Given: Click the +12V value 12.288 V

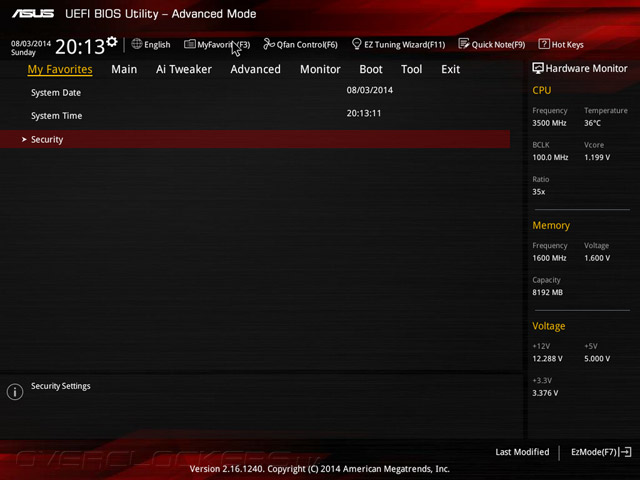Looking at the screenshot, I should [547, 358].
